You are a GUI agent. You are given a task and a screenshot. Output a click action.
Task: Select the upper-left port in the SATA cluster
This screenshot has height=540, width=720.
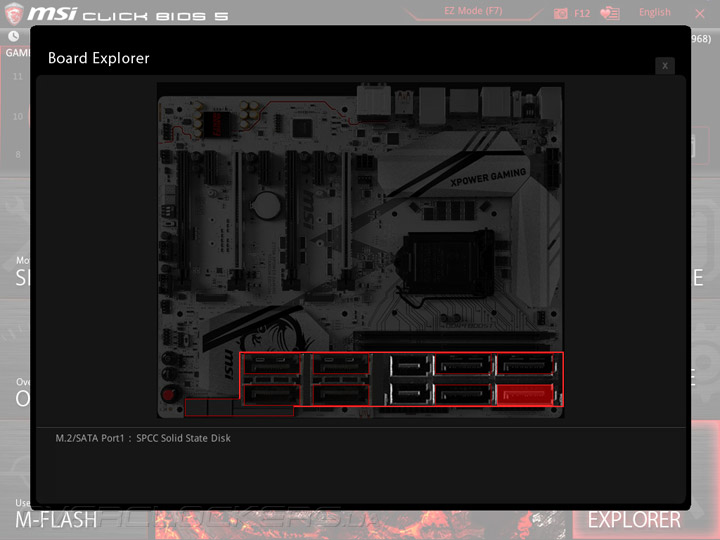tap(271, 365)
